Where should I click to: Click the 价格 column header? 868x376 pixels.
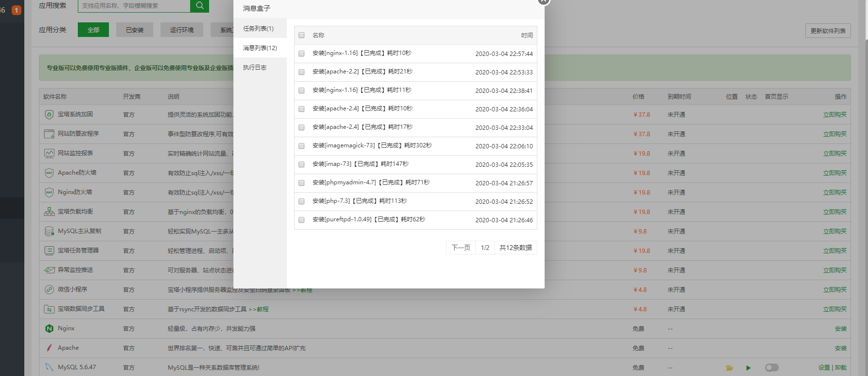[638, 97]
